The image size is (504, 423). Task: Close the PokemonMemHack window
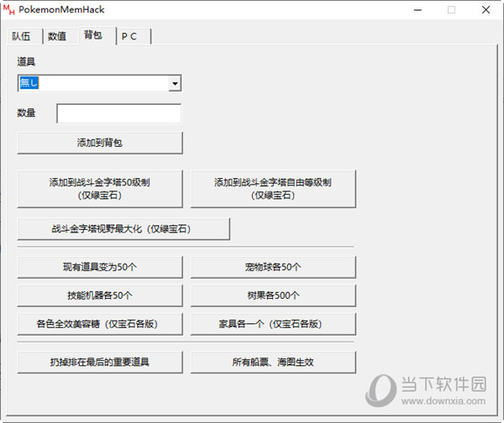(x=486, y=10)
